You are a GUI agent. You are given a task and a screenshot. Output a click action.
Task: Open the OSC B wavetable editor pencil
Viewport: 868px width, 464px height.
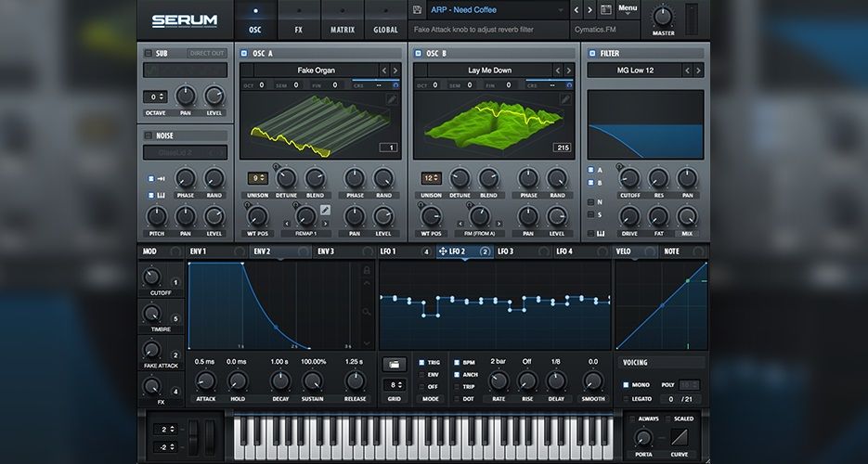tap(565, 99)
